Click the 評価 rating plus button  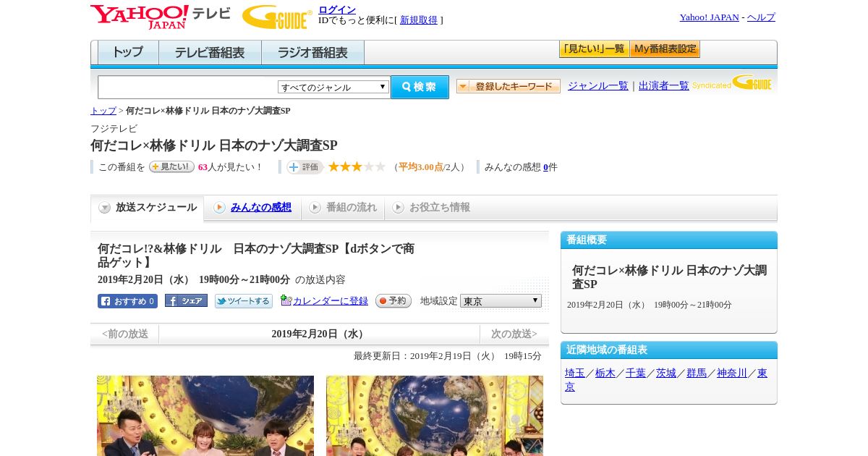(305, 167)
